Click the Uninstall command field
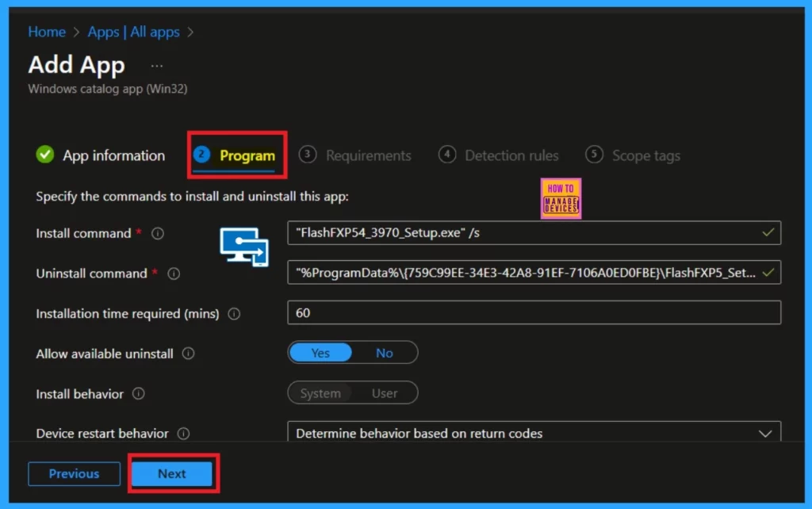Image resolution: width=812 pixels, height=509 pixels. pyautogui.click(x=534, y=273)
